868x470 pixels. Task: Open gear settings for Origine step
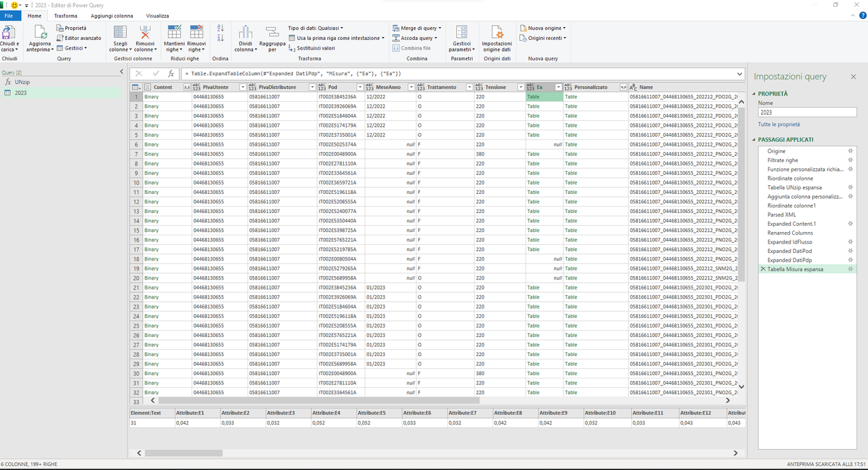850,151
